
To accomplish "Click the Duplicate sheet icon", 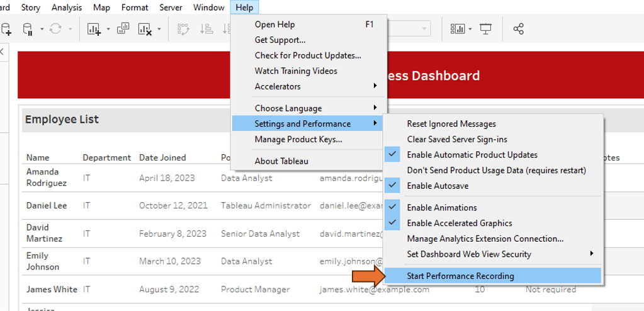I will pyautogui.click(x=123, y=29).
